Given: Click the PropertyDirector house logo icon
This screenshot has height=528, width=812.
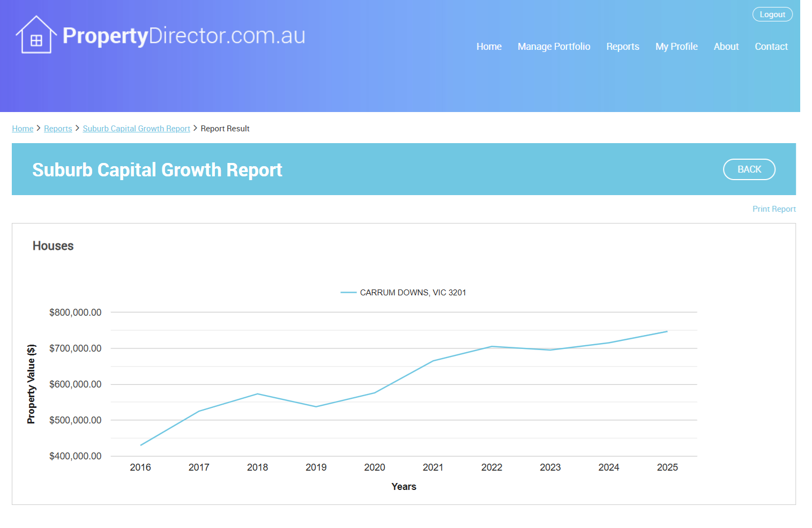Looking at the screenshot, I should pos(36,35).
